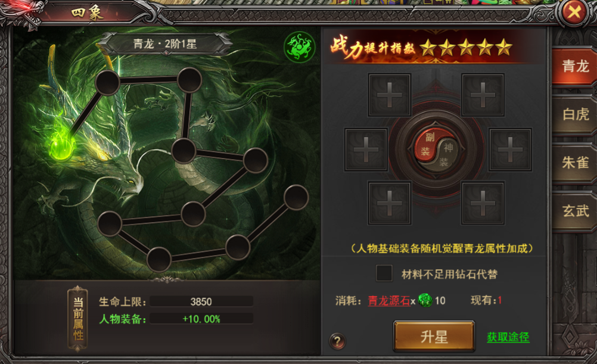
Task: Add equipment in middle-right plus slot
Action: click(510, 150)
